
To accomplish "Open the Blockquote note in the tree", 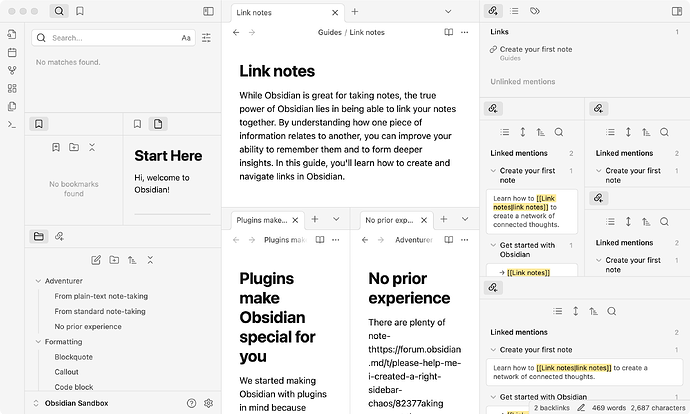I will [x=73, y=357].
